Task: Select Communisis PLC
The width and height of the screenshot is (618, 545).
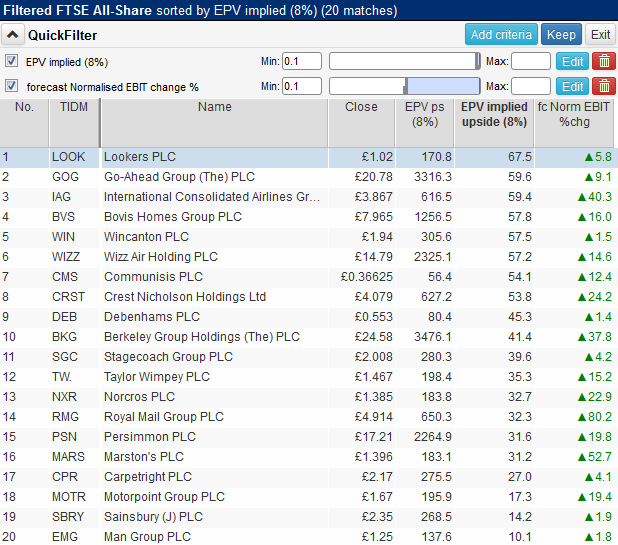Action: [x=307, y=277]
